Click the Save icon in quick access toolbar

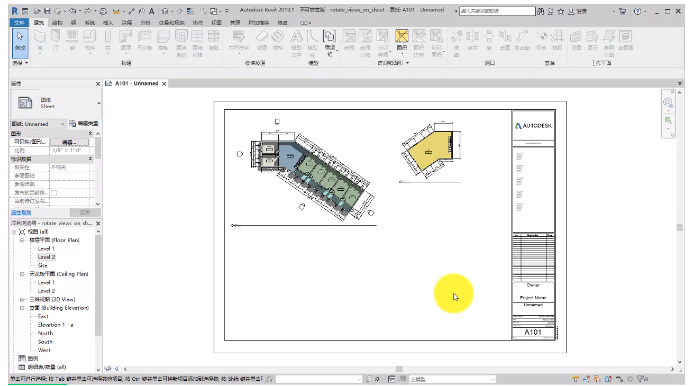47,11
